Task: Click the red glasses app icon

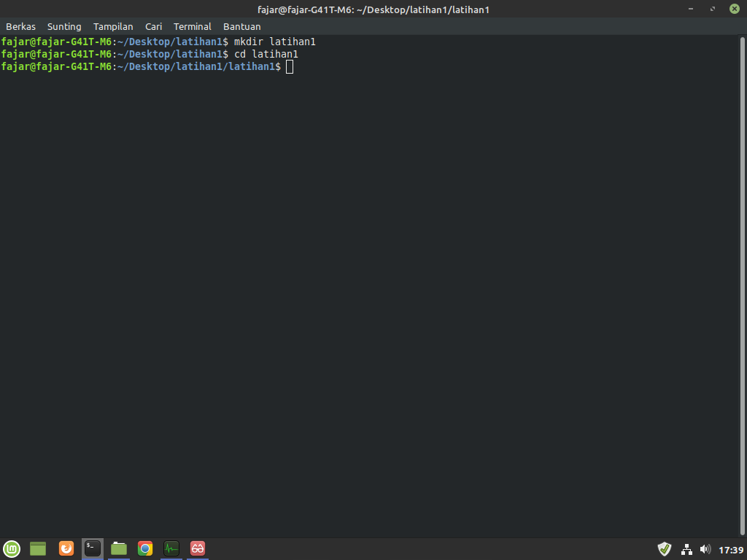Action: [x=197, y=548]
